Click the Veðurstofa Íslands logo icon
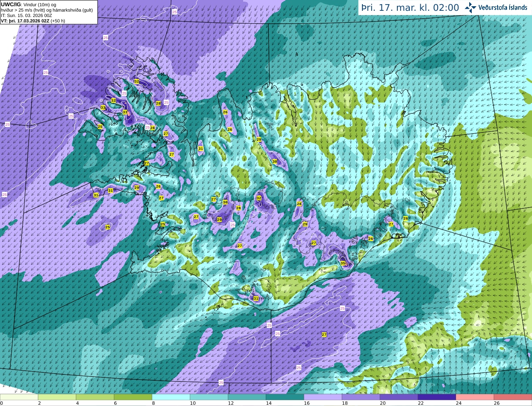Image resolution: width=532 pixels, height=406 pixels. click(470, 7)
